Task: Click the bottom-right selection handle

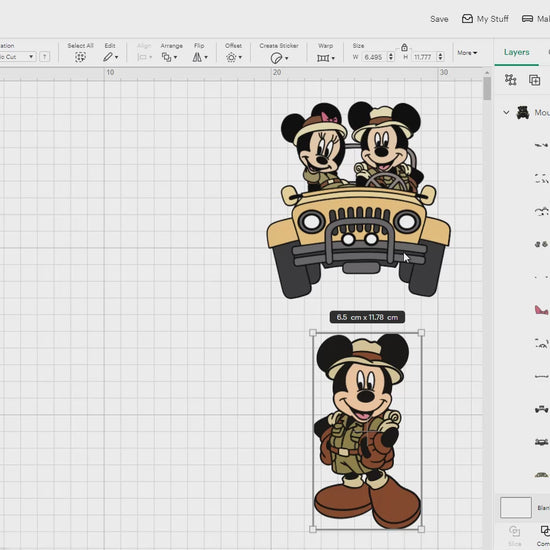Action: coord(421,529)
